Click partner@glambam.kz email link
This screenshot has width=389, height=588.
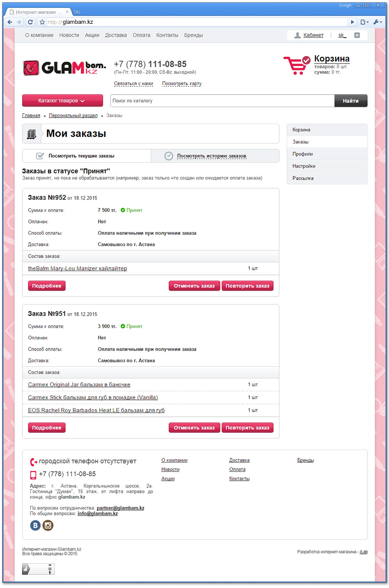tap(121, 508)
